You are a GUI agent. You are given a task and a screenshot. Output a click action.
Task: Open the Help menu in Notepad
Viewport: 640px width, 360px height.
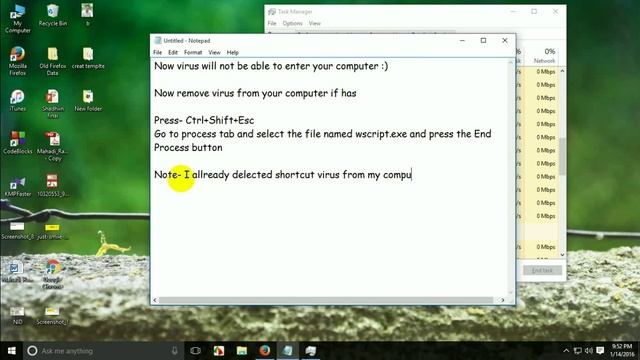tap(232, 52)
